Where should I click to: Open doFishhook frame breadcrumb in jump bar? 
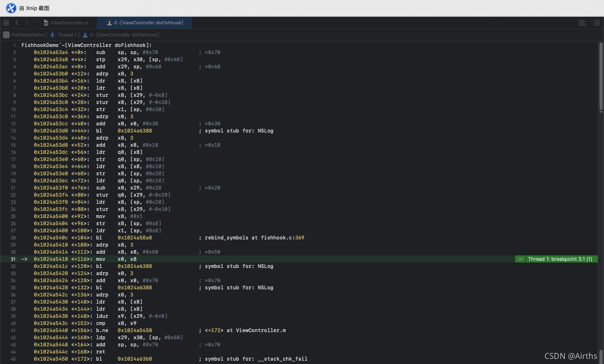(121, 35)
